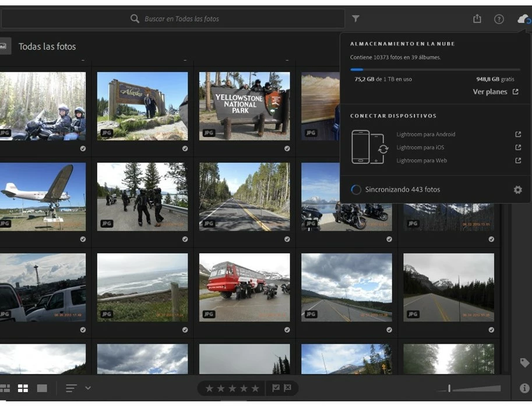Flag photo as picked
The height and width of the screenshot is (406, 532).
276,388
